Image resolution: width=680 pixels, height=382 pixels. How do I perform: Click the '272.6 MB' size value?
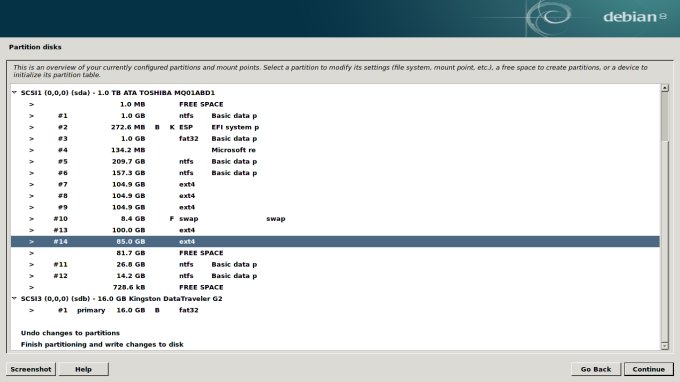point(128,127)
